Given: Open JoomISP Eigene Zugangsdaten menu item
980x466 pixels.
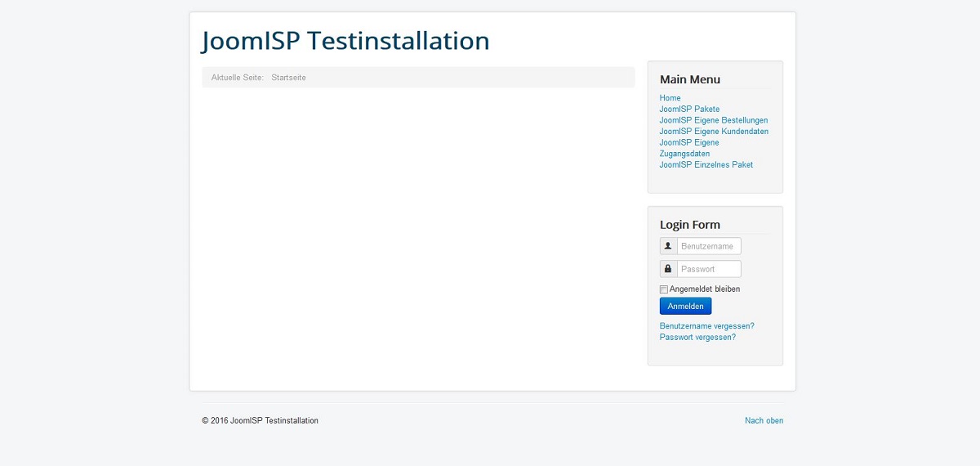Looking at the screenshot, I should (689, 148).
